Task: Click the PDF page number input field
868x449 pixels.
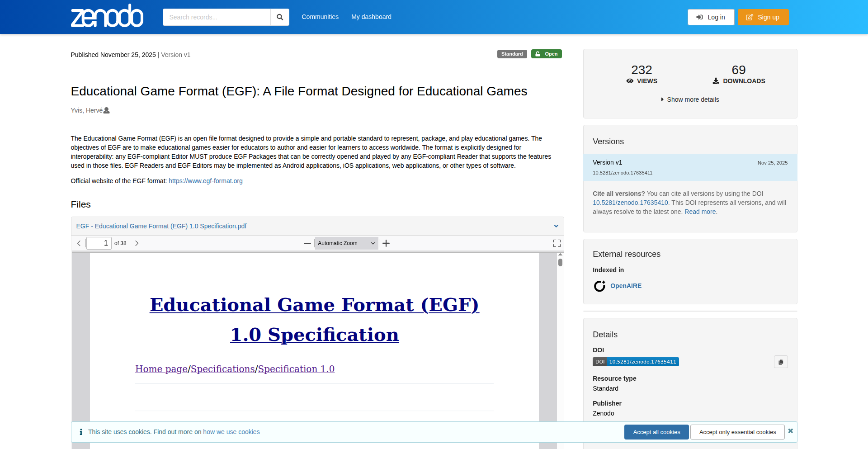Action: [x=99, y=243]
